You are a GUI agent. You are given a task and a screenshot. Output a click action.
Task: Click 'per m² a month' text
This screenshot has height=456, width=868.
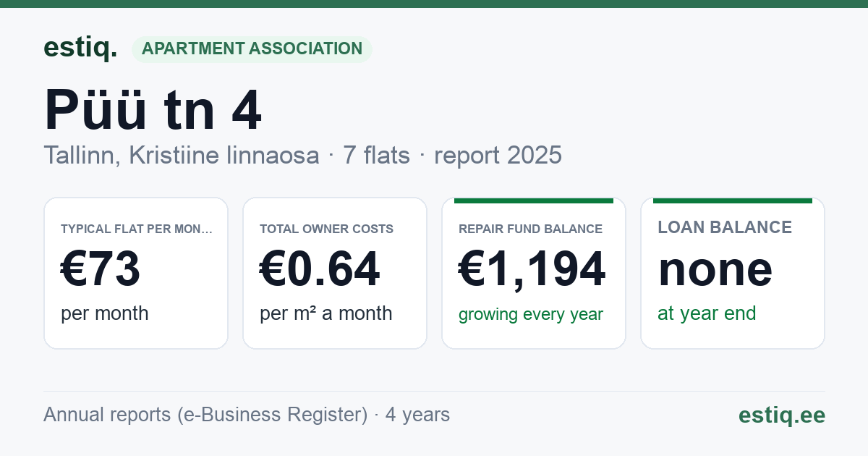coord(326,313)
